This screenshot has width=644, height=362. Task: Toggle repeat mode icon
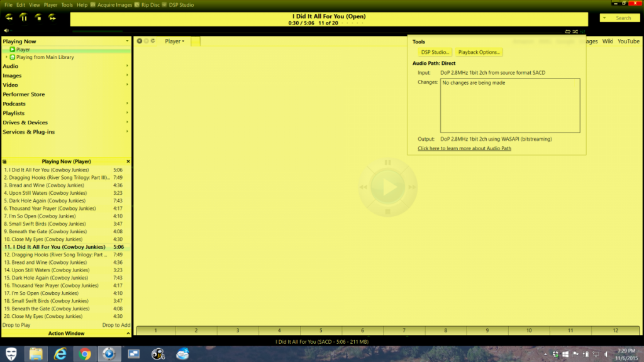[568, 31]
